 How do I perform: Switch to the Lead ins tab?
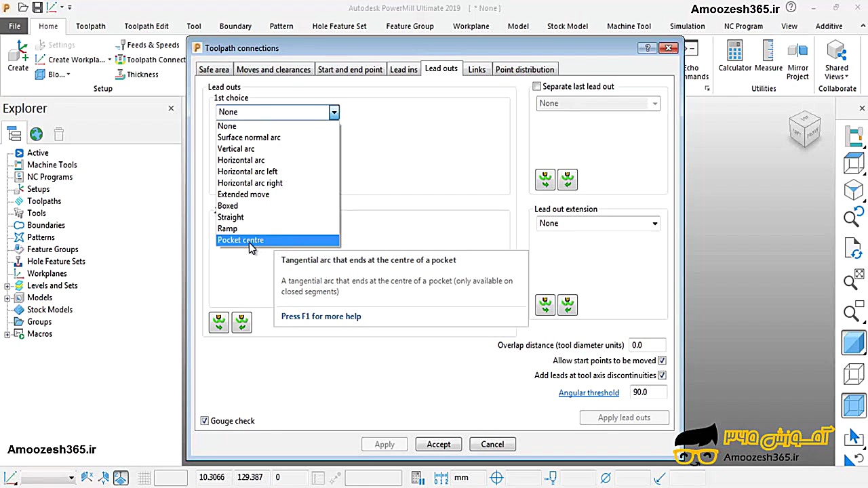pos(403,70)
